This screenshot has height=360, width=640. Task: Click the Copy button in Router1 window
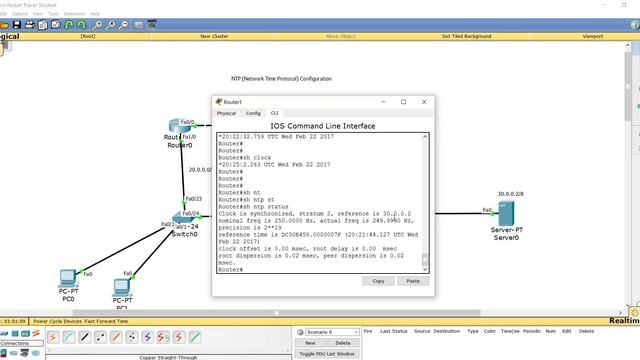[378, 281]
